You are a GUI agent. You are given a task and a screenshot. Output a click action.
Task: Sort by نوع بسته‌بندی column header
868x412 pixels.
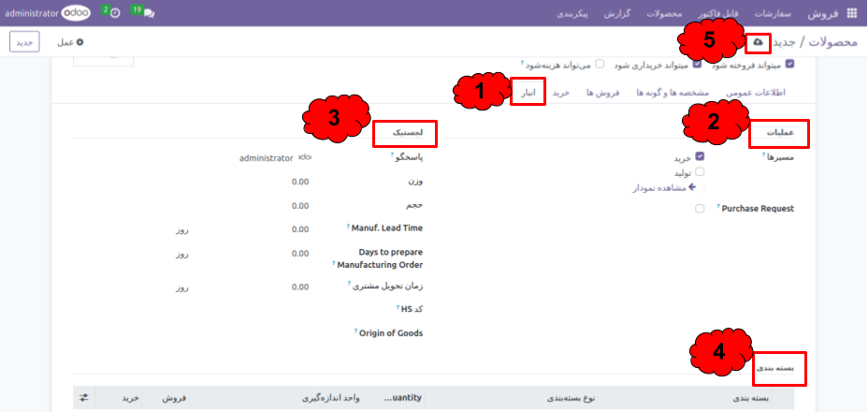(x=571, y=398)
